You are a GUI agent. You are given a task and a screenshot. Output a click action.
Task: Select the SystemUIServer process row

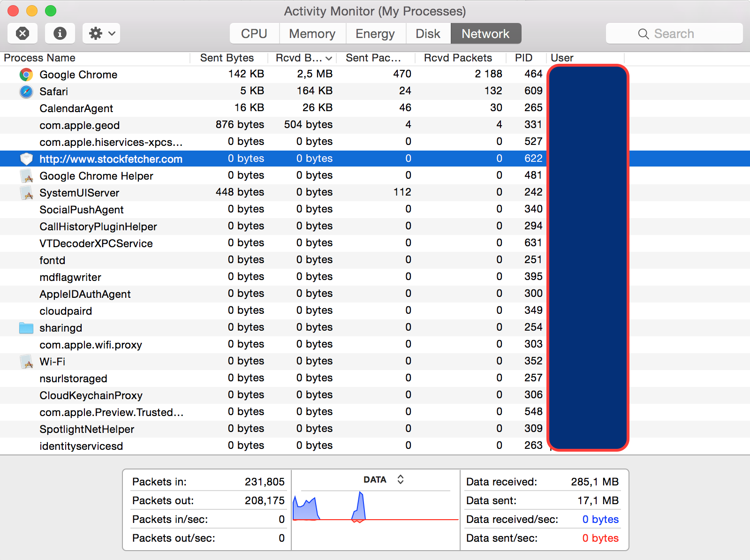pyautogui.click(x=375, y=193)
